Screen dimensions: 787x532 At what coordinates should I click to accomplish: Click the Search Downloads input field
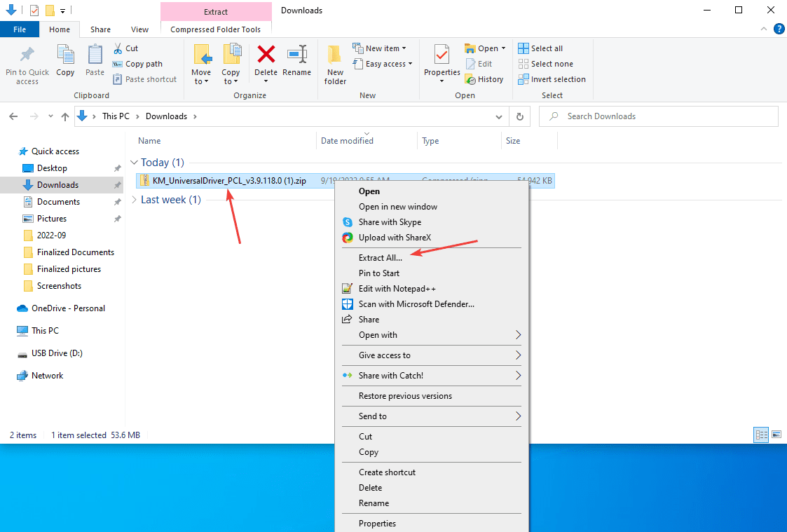click(x=666, y=116)
